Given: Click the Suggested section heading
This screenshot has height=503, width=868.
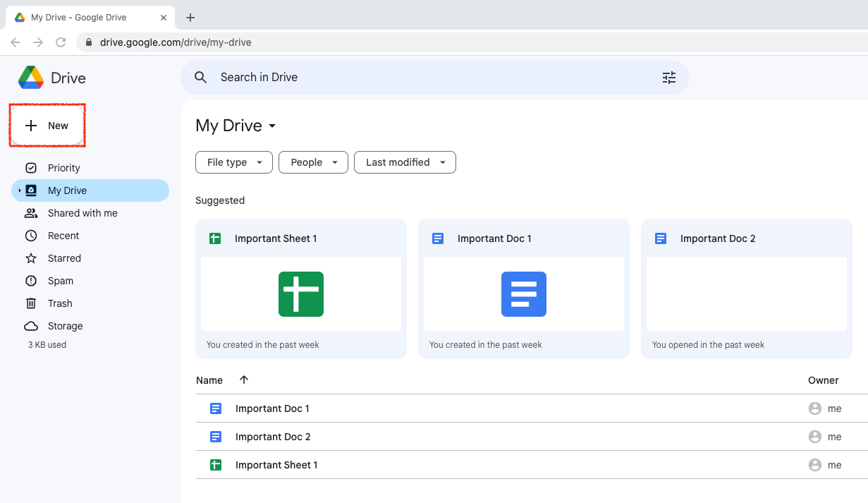Looking at the screenshot, I should (x=220, y=200).
